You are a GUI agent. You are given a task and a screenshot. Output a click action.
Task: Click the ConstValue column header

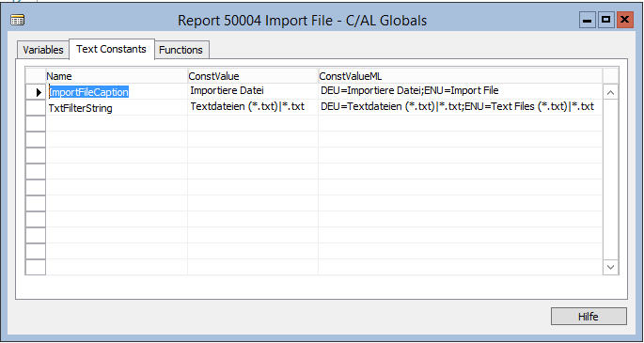click(253, 76)
